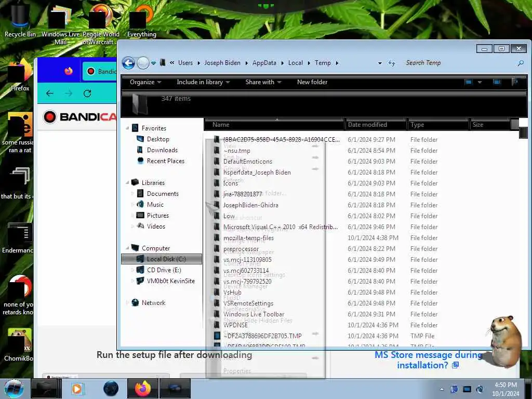Open the Start menu orb
Screen dimensions: 532x399
[14, 389]
